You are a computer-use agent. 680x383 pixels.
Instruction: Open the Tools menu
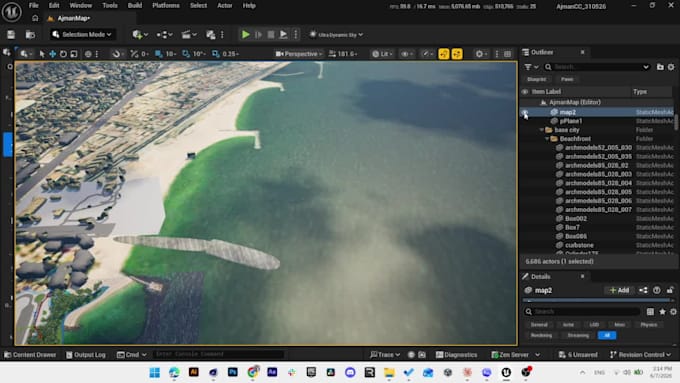(110, 6)
